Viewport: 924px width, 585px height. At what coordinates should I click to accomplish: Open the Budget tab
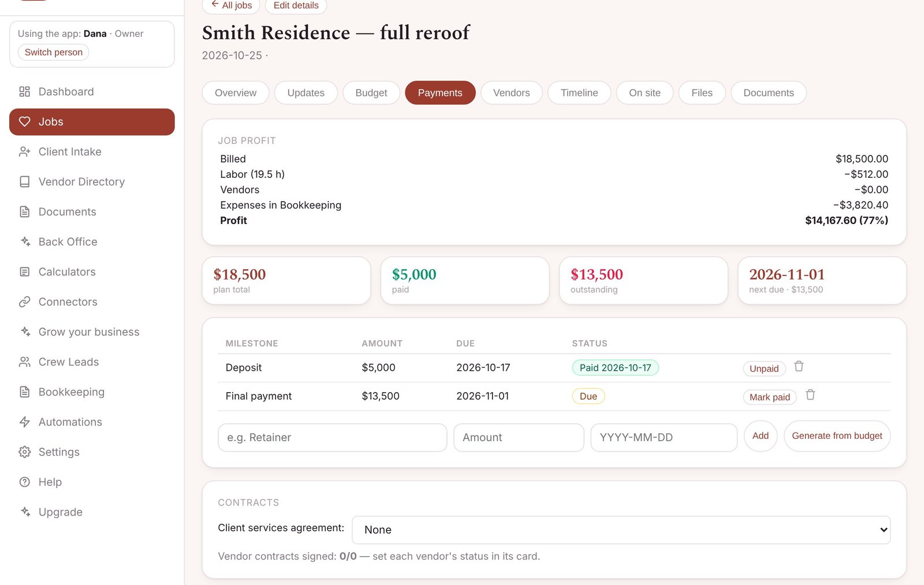pyautogui.click(x=371, y=93)
